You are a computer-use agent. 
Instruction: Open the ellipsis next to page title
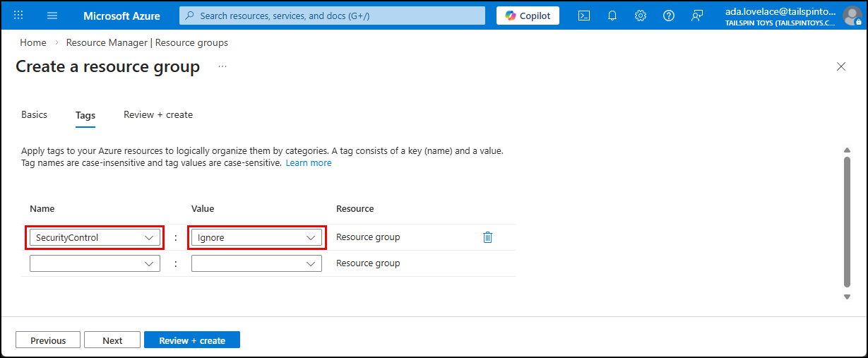point(222,66)
